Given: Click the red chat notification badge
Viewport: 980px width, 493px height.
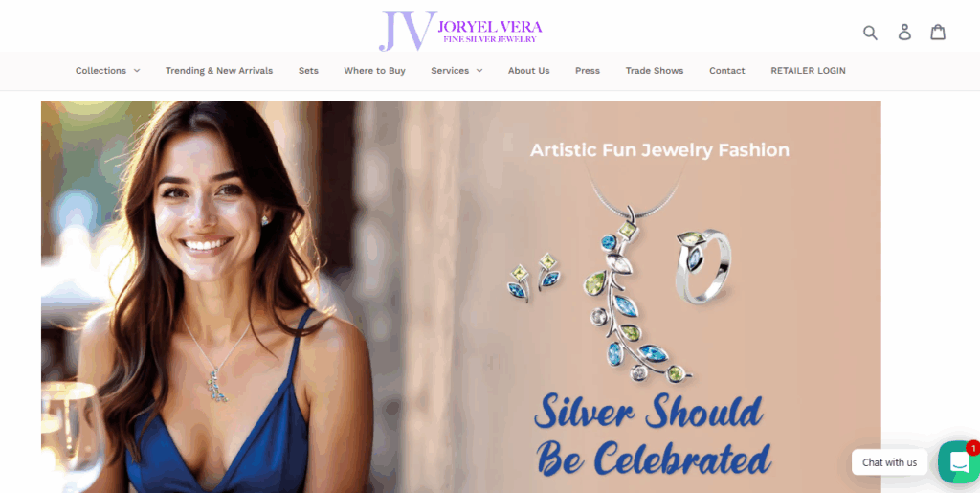Looking at the screenshot, I should point(972,447).
